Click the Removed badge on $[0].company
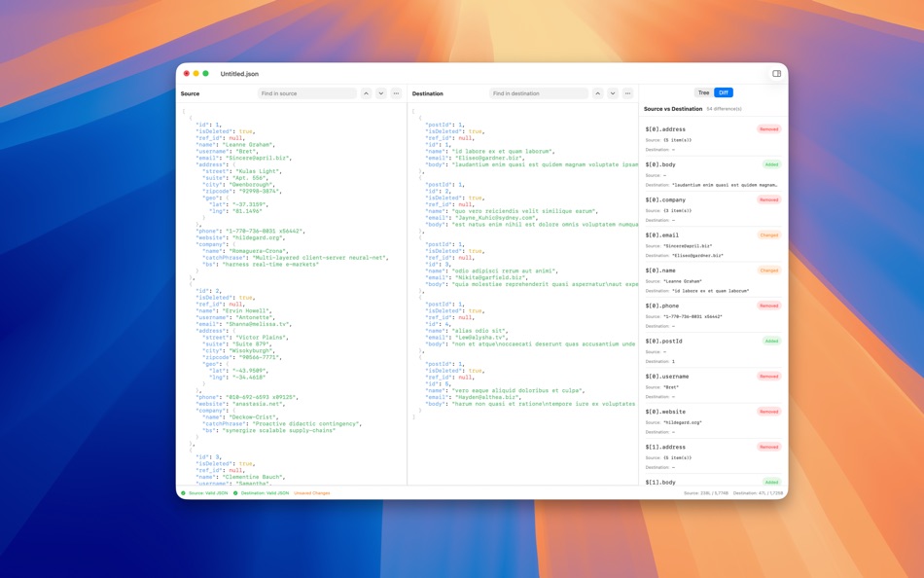The width and height of the screenshot is (924, 578). (x=768, y=199)
